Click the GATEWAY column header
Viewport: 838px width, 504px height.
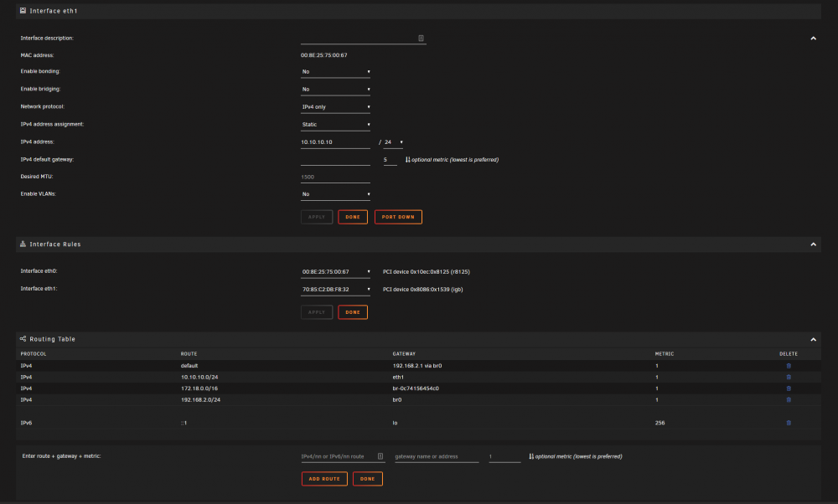(x=404, y=354)
